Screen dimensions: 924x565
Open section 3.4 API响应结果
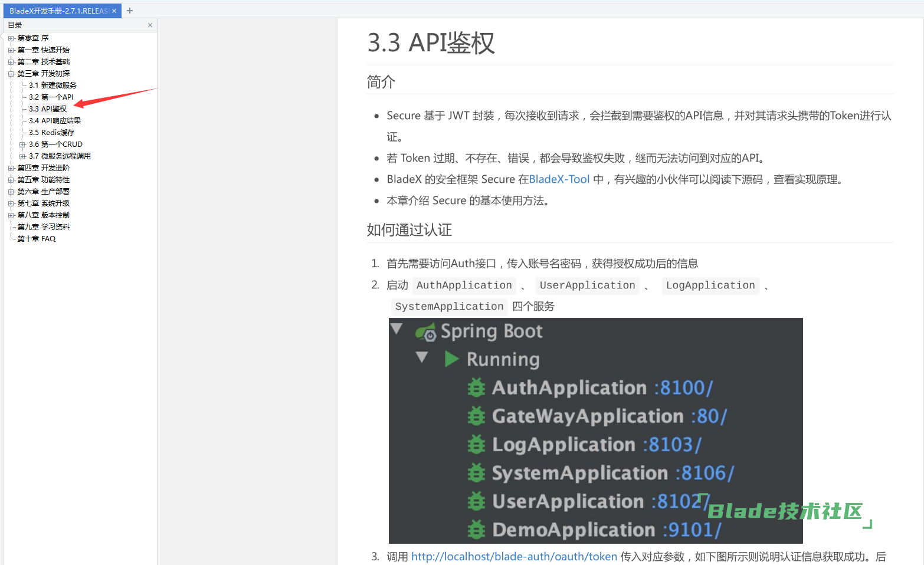click(x=55, y=121)
